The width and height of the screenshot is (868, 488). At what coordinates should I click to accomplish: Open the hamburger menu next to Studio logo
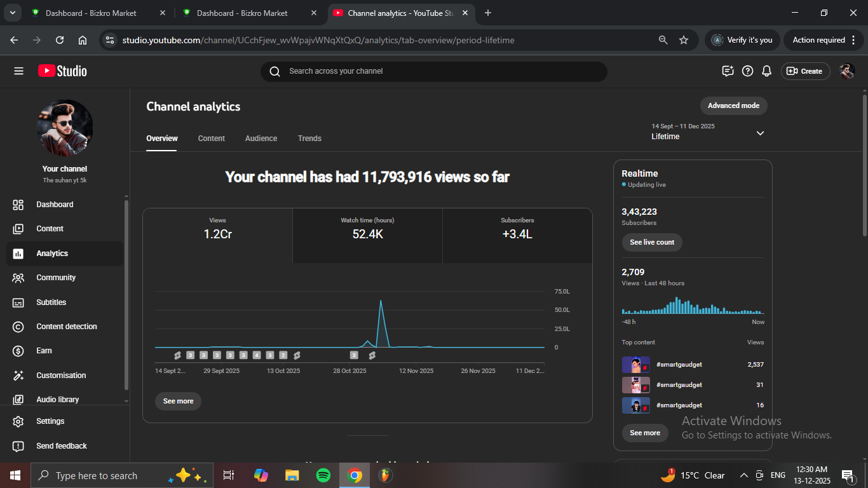[x=18, y=71]
